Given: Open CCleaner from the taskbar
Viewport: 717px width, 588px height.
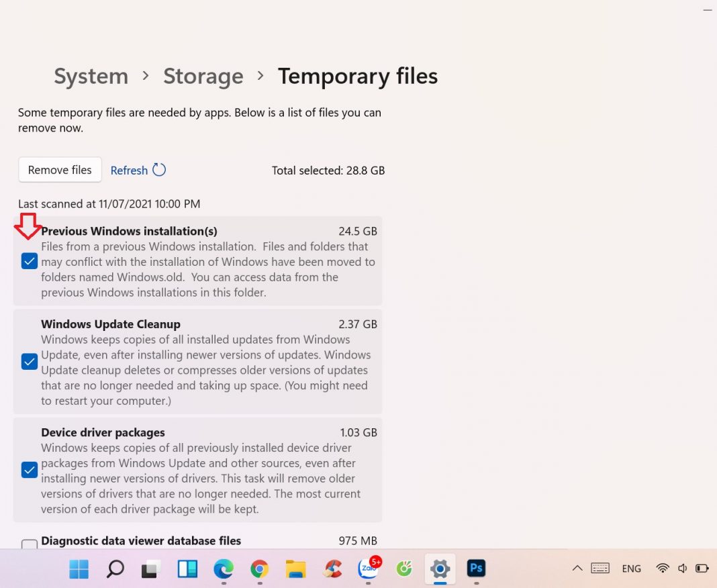Looking at the screenshot, I should coord(332,569).
